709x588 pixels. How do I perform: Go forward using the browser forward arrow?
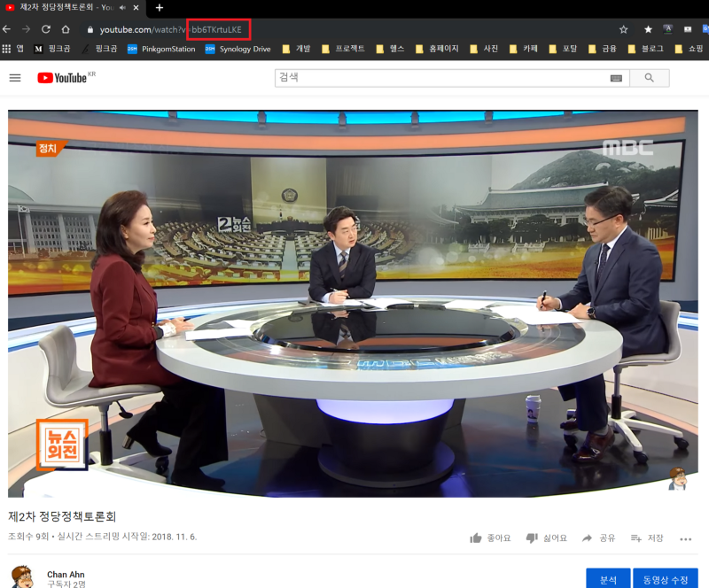point(27,29)
